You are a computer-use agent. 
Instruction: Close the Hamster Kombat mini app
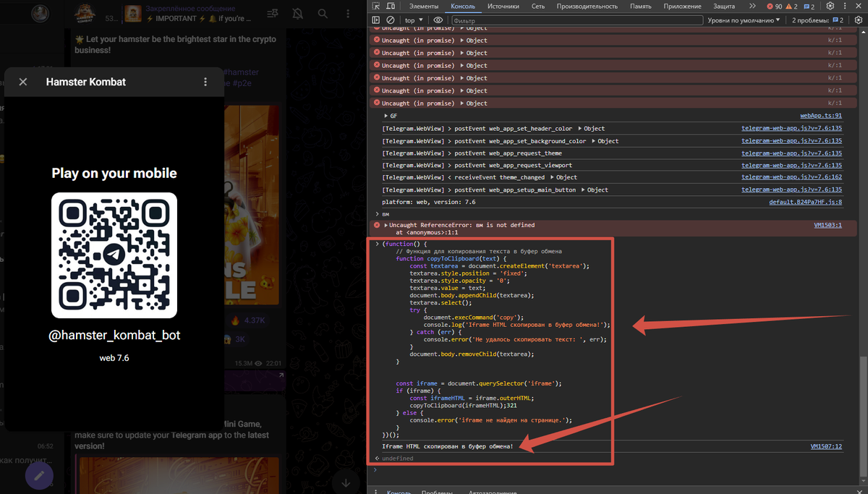coord(23,82)
